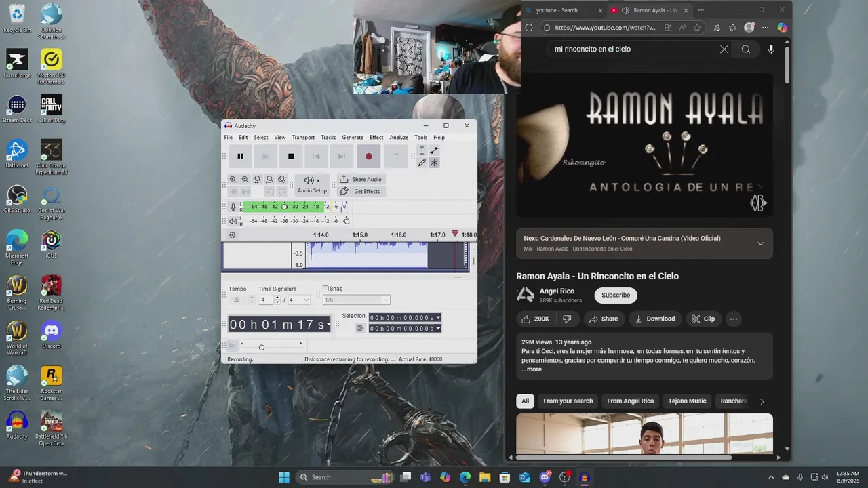Click the dislike thumbs down button
The image size is (868, 488).
(x=567, y=319)
